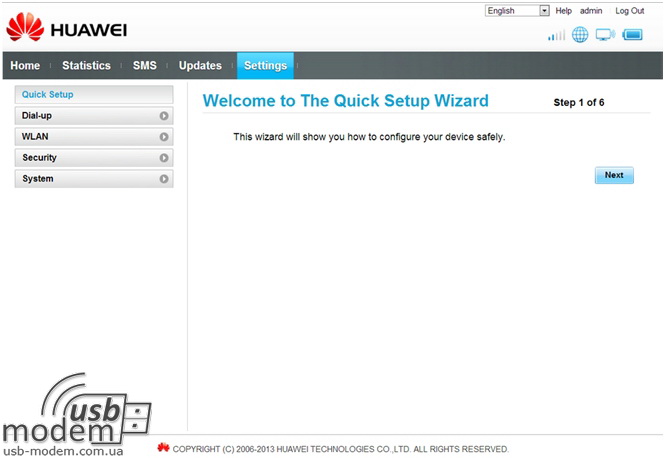665x458 pixels.
Task: Open the English language dropdown
Action: click(517, 10)
